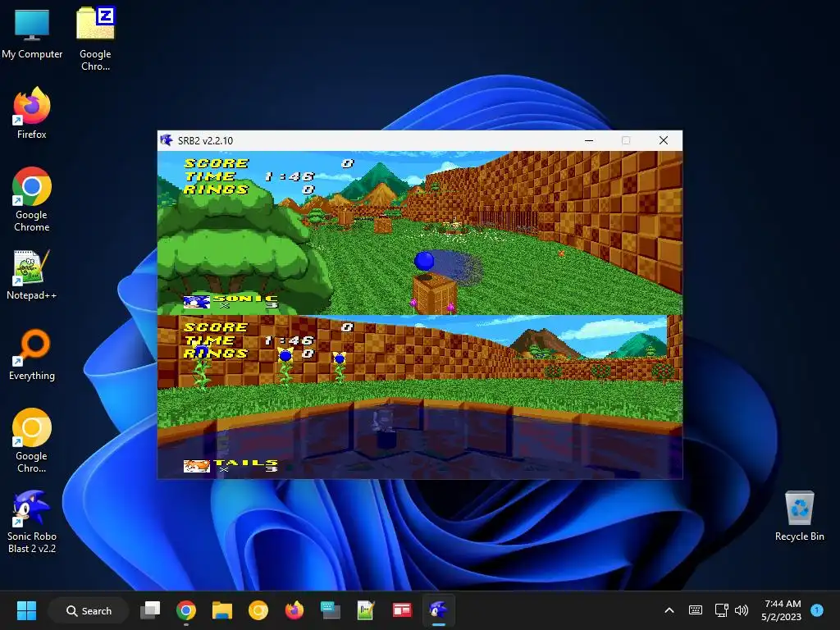Image resolution: width=840 pixels, height=630 pixels.
Task: Open network settings from the system tray
Action: (722, 610)
